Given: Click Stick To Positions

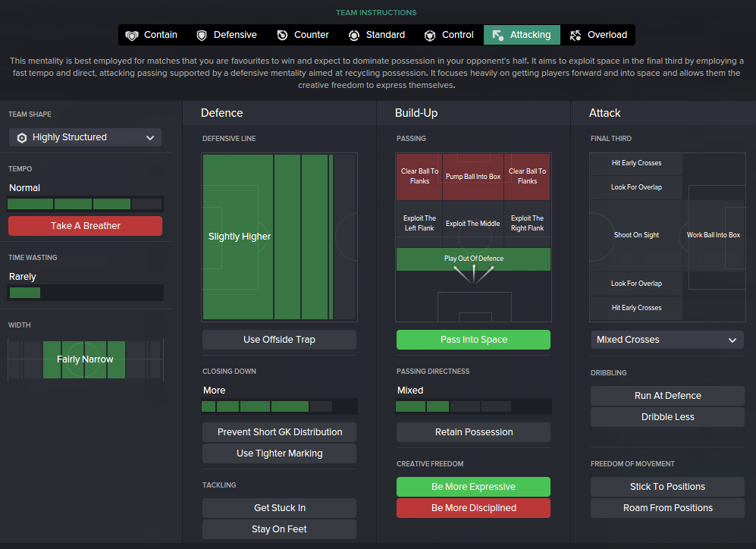Looking at the screenshot, I should 667,486.
